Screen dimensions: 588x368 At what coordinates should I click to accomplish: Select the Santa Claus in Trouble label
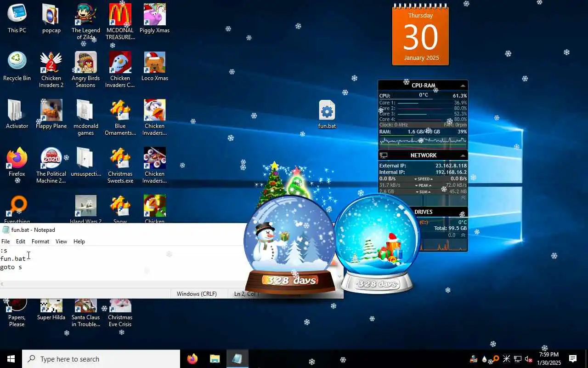(x=85, y=321)
